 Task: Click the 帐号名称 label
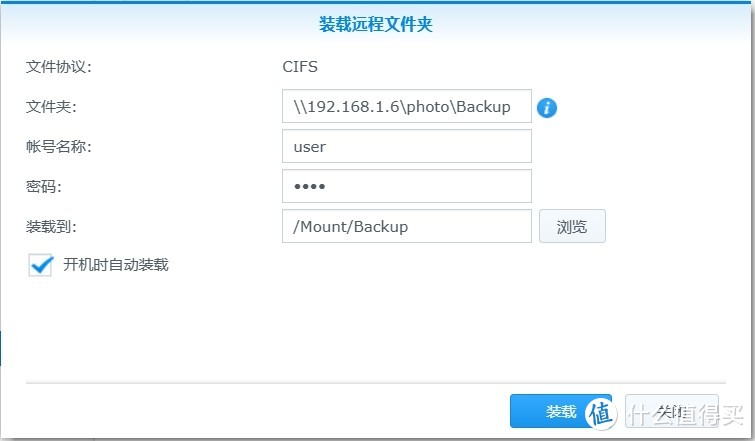click(58, 147)
